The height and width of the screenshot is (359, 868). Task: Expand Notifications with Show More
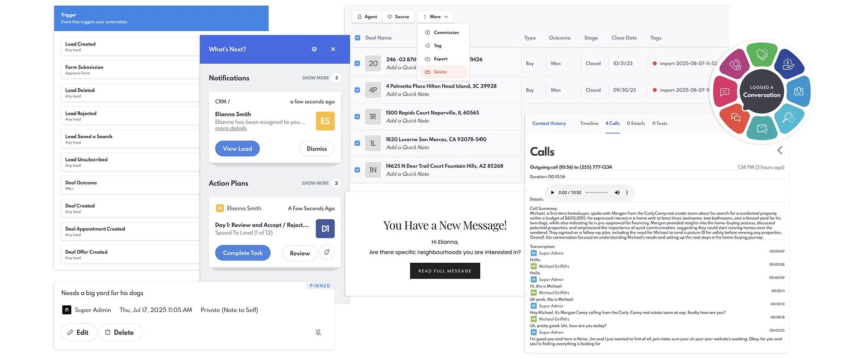click(316, 78)
